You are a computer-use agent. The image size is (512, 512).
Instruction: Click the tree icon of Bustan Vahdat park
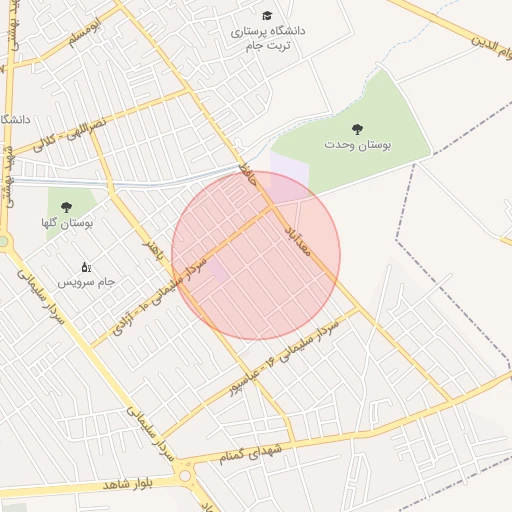pos(357,129)
